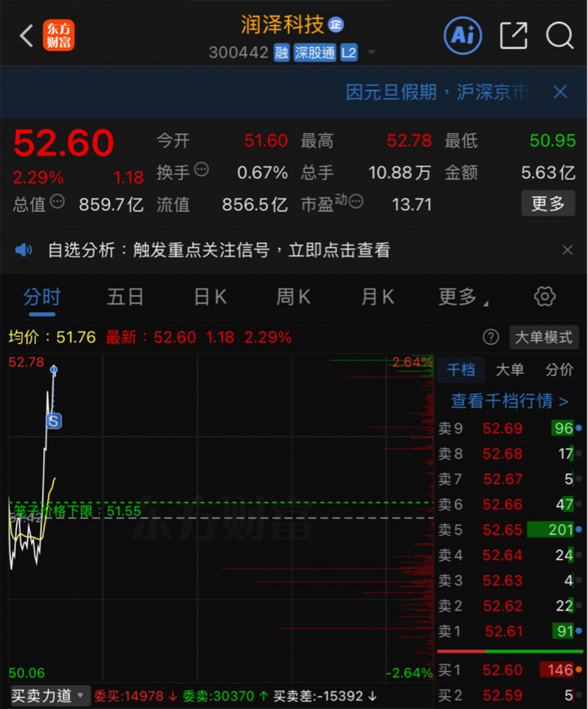The image size is (588, 709).
Task: Open the 因元旦假期 notice text
Action: 437,92
